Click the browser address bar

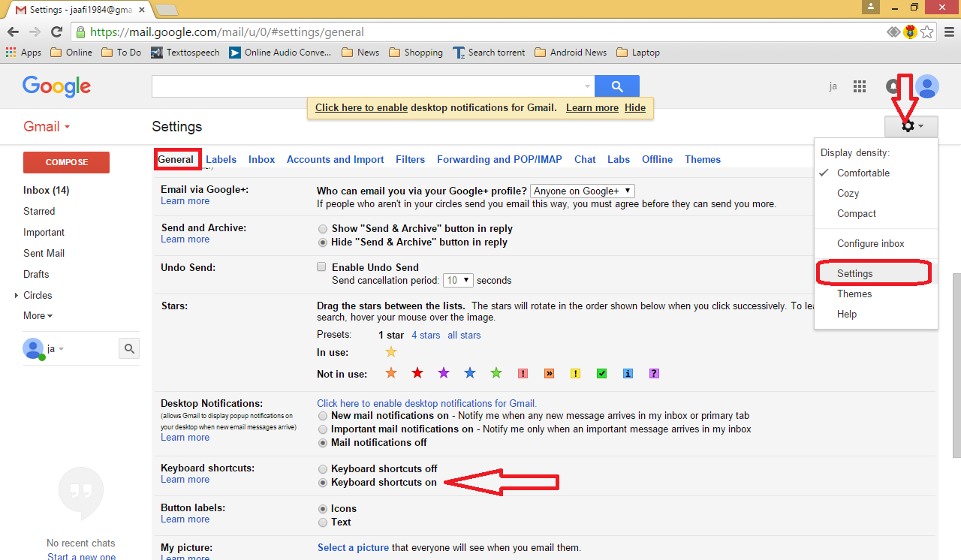[x=480, y=32]
